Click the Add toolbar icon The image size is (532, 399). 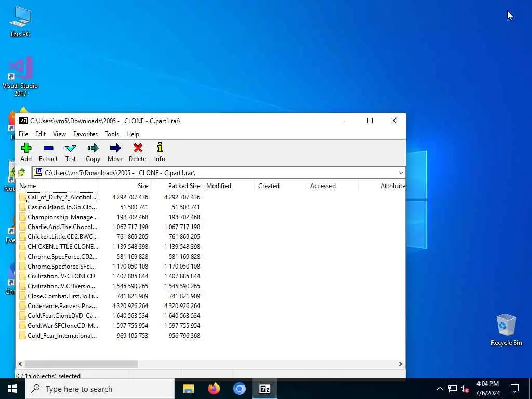click(26, 152)
